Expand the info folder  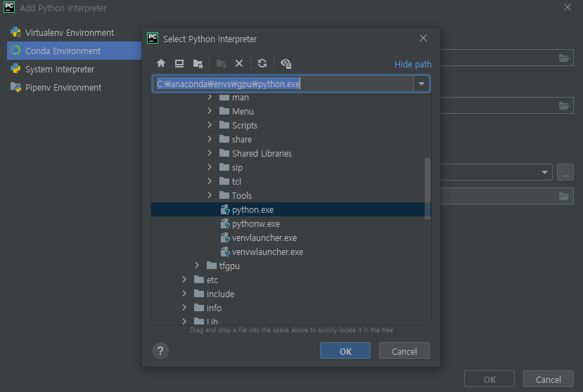pos(184,308)
